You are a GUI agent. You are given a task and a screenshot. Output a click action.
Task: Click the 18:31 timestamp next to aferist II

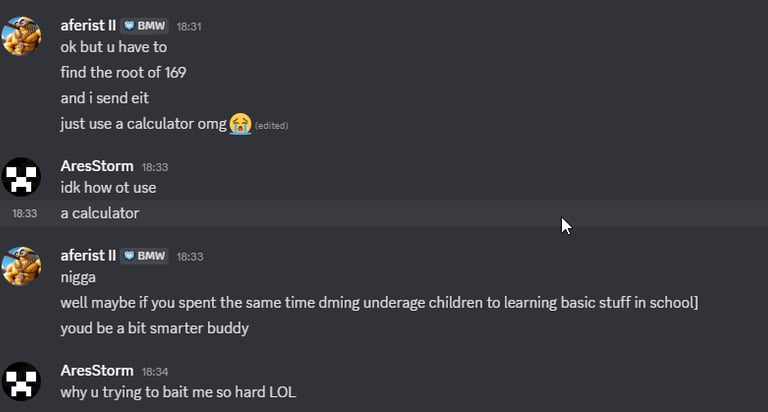[189, 26]
